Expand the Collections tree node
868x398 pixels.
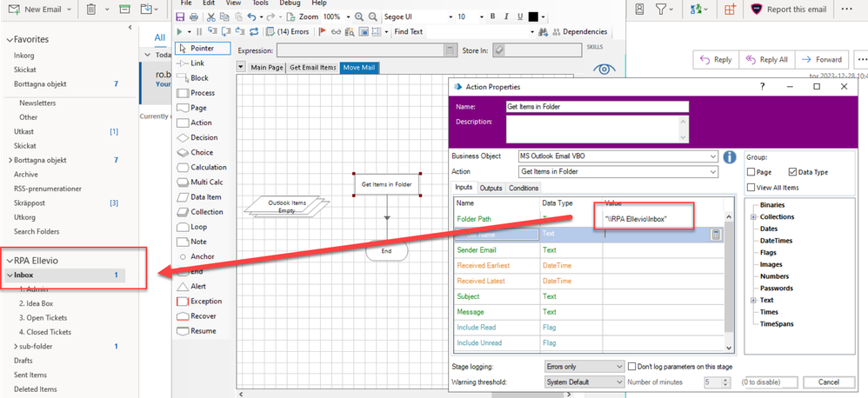751,217
